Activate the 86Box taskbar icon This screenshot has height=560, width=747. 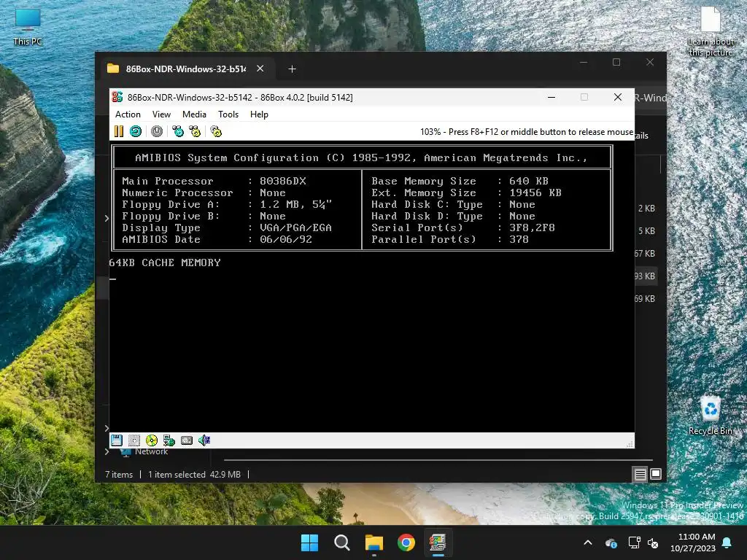coord(438,542)
